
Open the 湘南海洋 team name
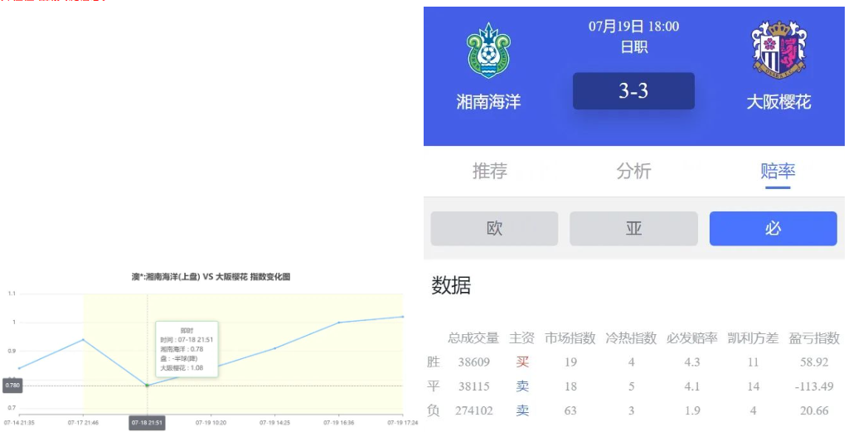(x=488, y=102)
